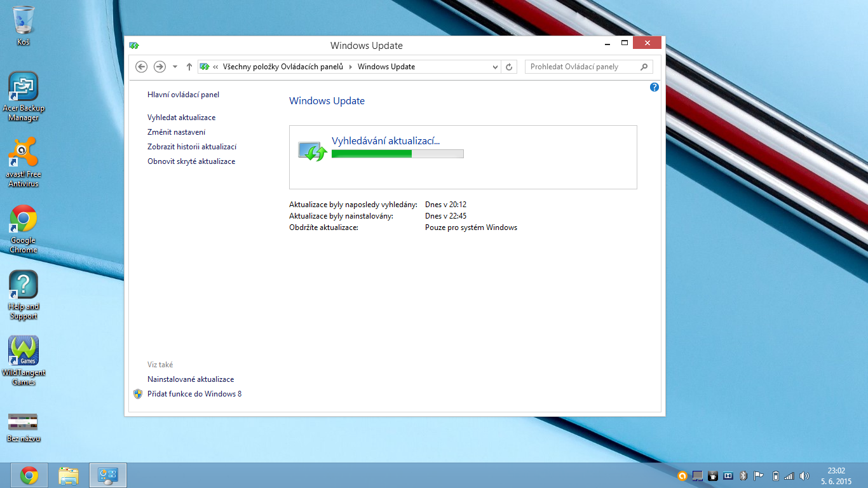Select the Acer Backup Manager desktop shortcut
The height and width of the screenshot is (488, 868).
pos(24,97)
